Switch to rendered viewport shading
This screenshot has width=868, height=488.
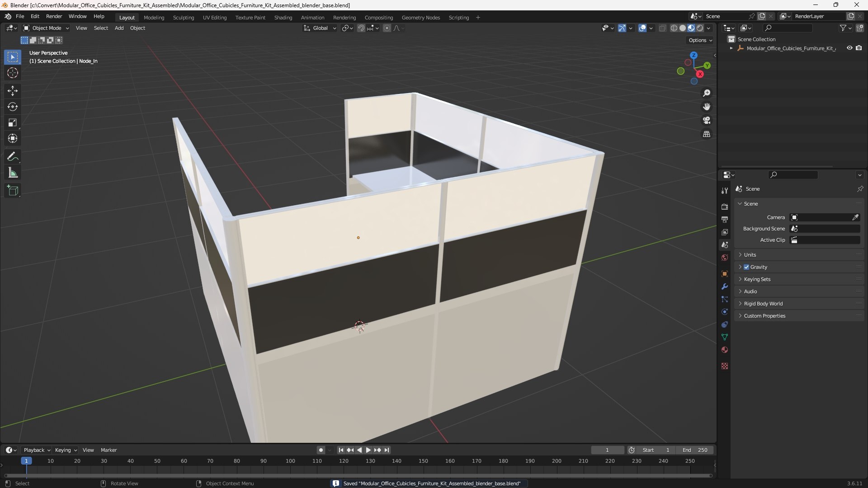coord(700,28)
